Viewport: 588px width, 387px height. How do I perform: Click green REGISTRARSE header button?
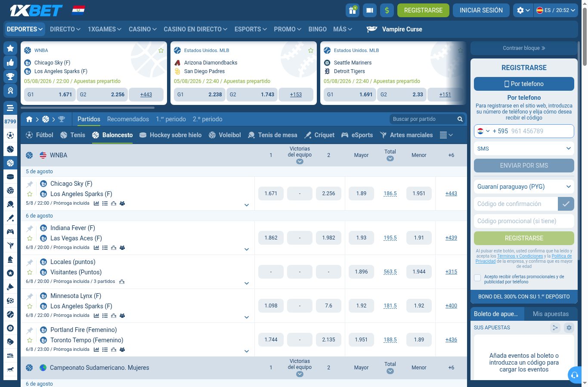(423, 10)
